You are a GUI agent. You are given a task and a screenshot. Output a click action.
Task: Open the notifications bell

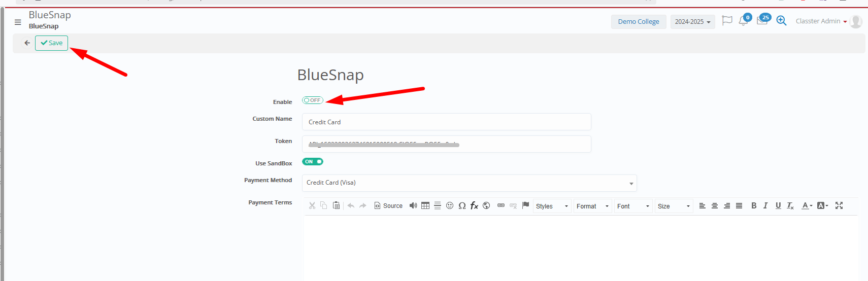coord(743,21)
